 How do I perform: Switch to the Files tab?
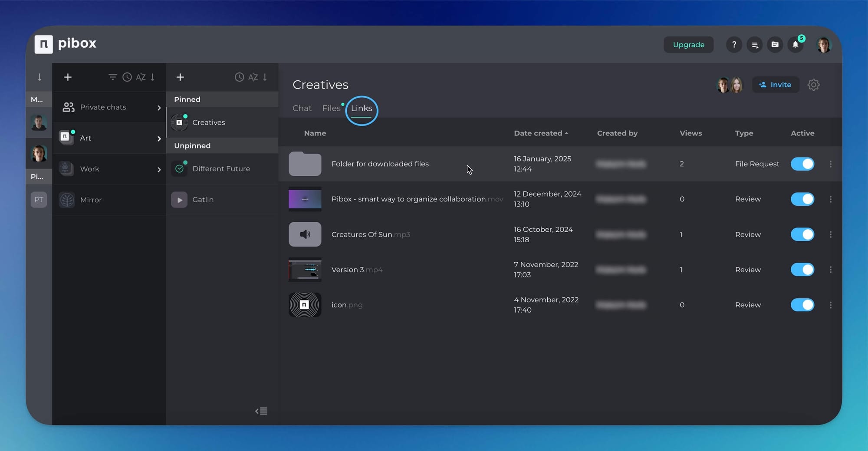pyautogui.click(x=331, y=108)
